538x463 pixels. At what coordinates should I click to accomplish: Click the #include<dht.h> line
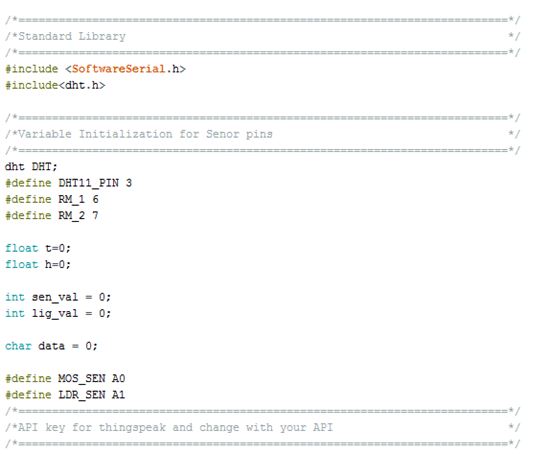[x=55, y=85]
